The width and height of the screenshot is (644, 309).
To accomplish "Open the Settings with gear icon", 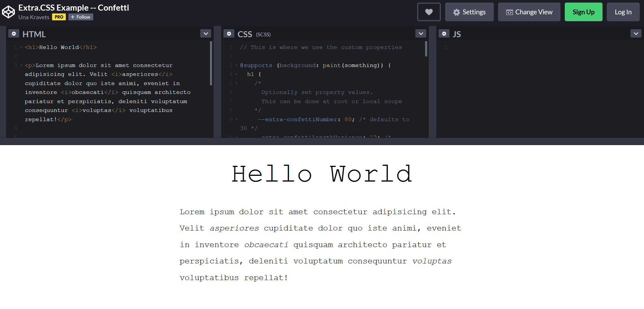I will click(x=469, y=12).
